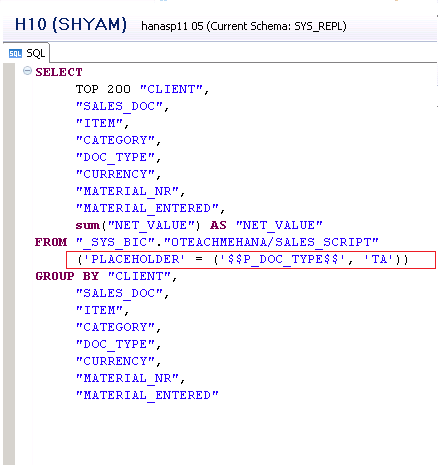Click on 'TOP 200' in the query
The image size is (438, 465).
(103, 89)
